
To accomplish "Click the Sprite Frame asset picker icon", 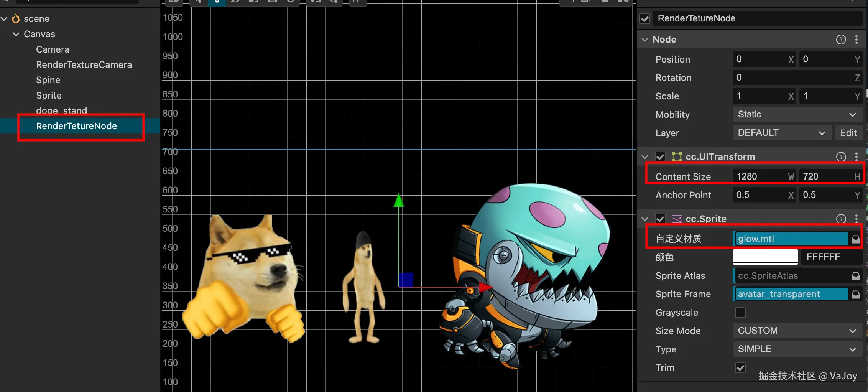I will (x=856, y=294).
